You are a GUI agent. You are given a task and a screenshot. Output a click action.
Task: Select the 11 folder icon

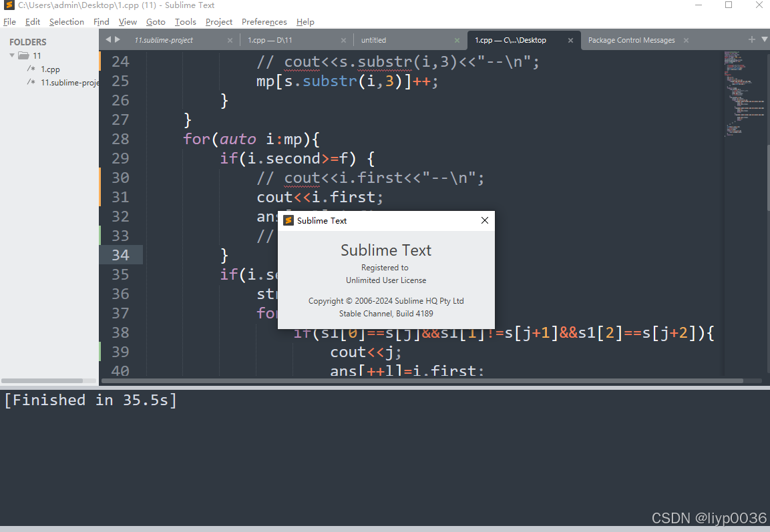23,55
